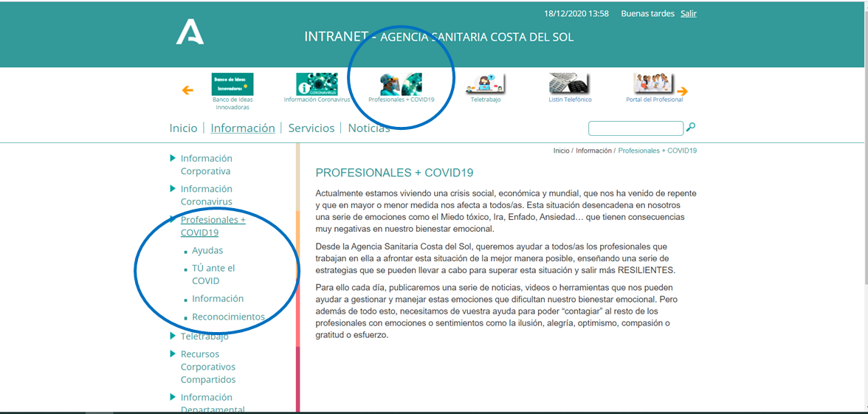Open the Noticias menu
This screenshot has height=414, width=868.
pyautogui.click(x=369, y=128)
